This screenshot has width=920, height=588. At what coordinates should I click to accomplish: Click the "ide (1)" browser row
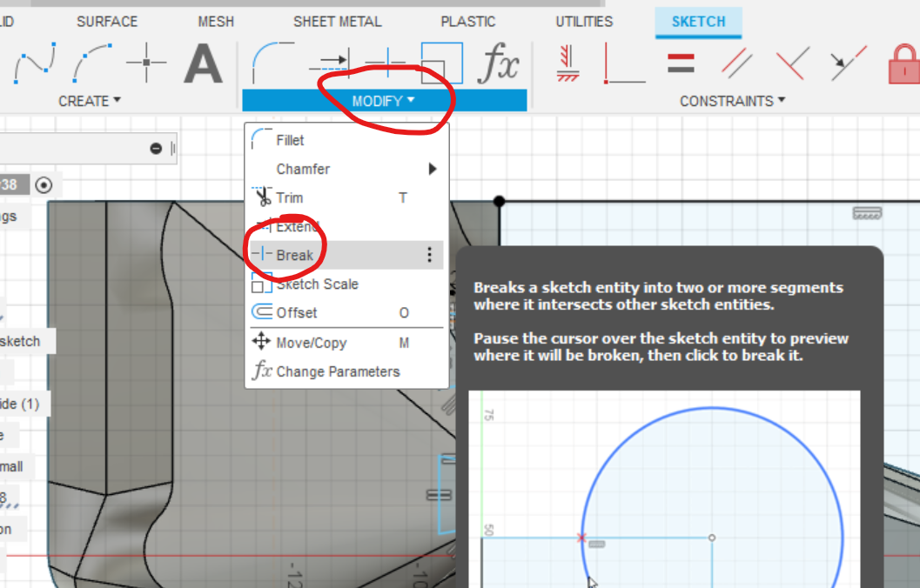[x=24, y=404]
